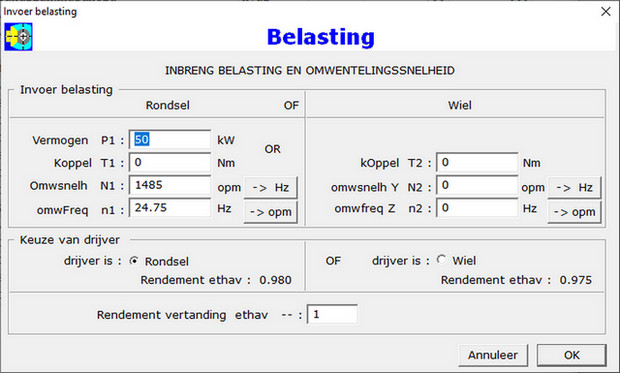Click the omwsnelh Y N2 input field
This screenshot has width=620, height=373.
coord(477,185)
